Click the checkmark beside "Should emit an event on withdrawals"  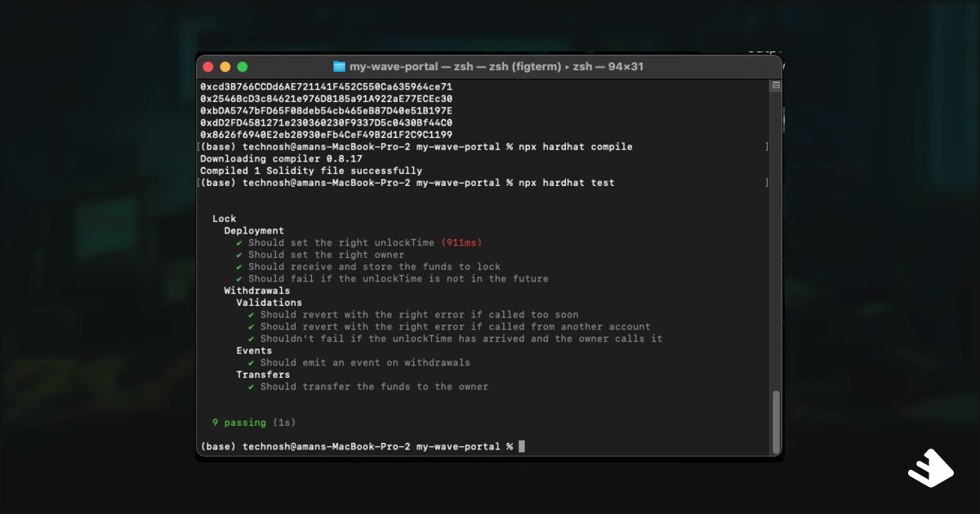click(x=252, y=362)
